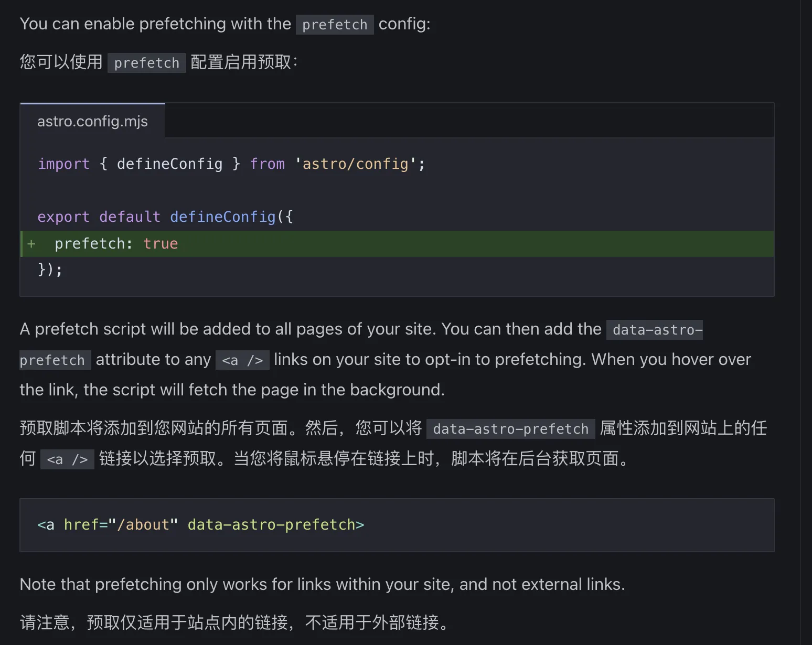Click the prefetch key in the highlighted code line
812x645 pixels.
(90, 244)
